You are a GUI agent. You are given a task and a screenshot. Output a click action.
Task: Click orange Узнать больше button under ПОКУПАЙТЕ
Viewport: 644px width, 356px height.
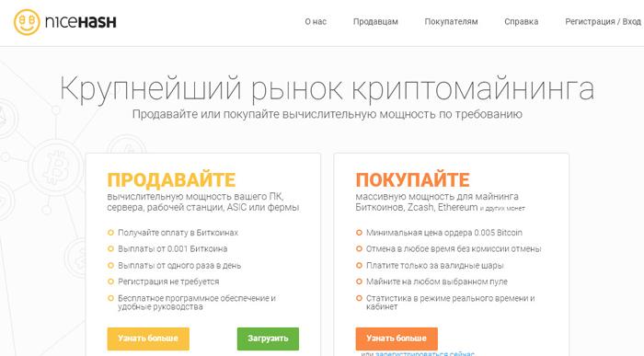(397, 339)
